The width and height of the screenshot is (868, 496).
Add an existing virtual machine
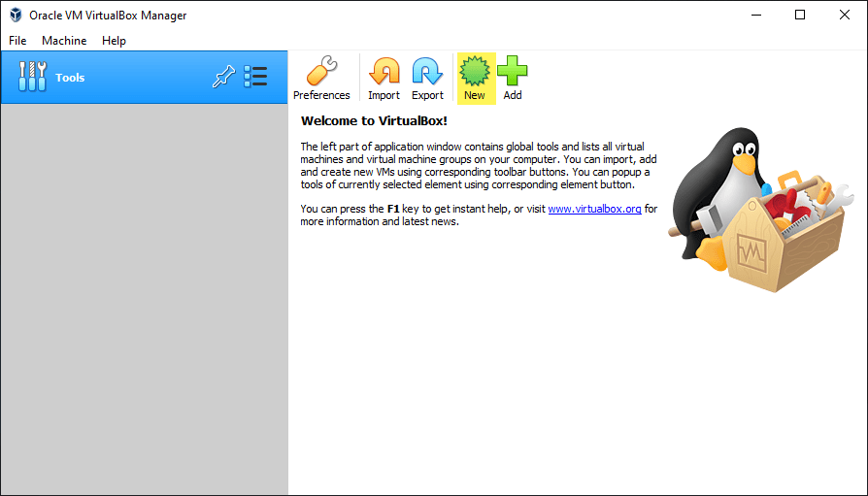point(513,78)
